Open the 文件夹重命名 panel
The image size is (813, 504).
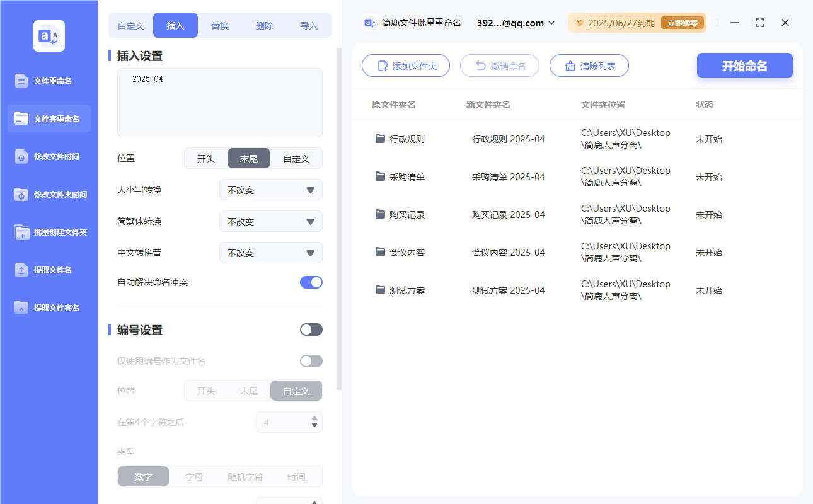49,118
